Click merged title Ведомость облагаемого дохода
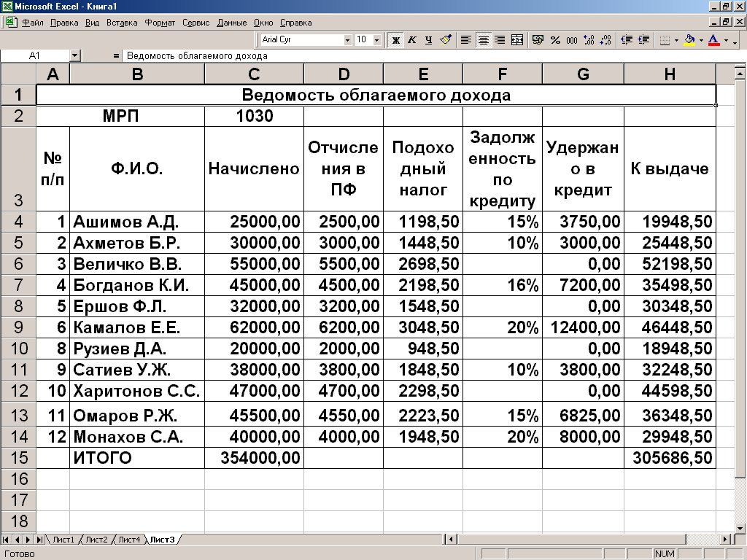The height and width of the screenshot is (560, 747). coord(376,95)
